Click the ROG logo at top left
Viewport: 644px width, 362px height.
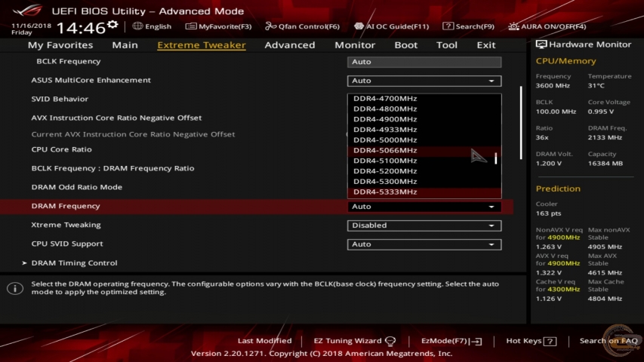(x=27, y=10)
